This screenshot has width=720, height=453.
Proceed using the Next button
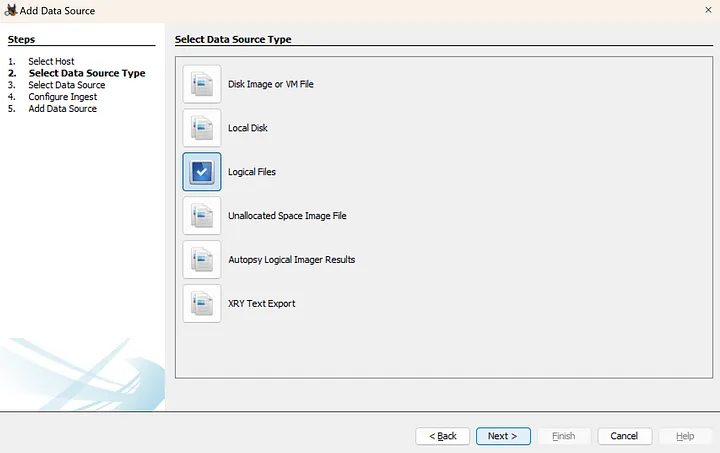pos(503,436)
